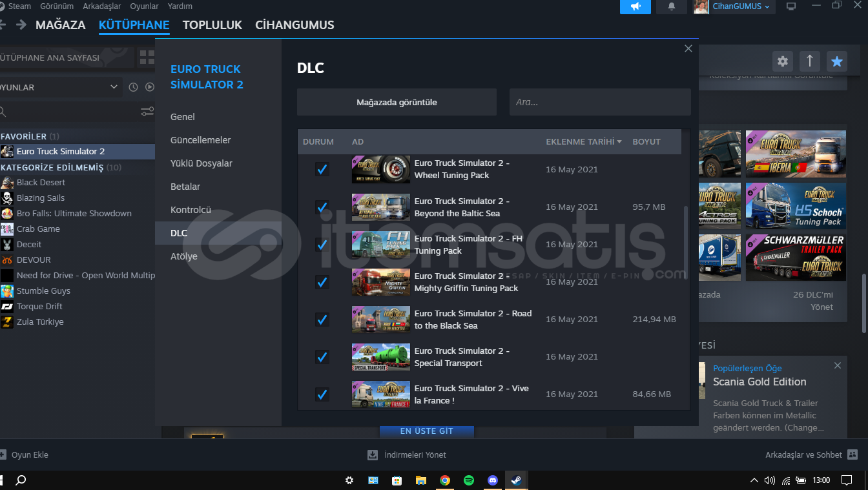The width and height of the screenshot is (868, 490).
Task: Select Güncellemeler in properties sidebar
Action: pos(218,140)
